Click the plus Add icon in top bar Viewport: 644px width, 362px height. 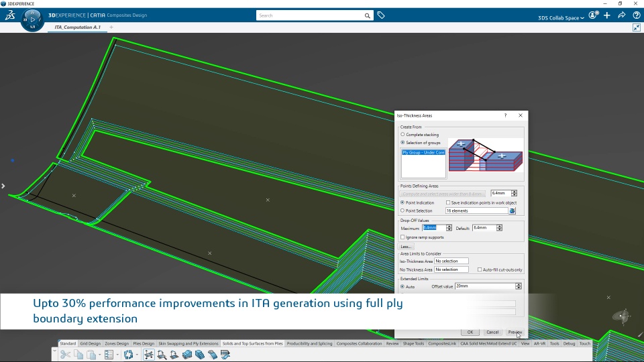click(607, 15)
